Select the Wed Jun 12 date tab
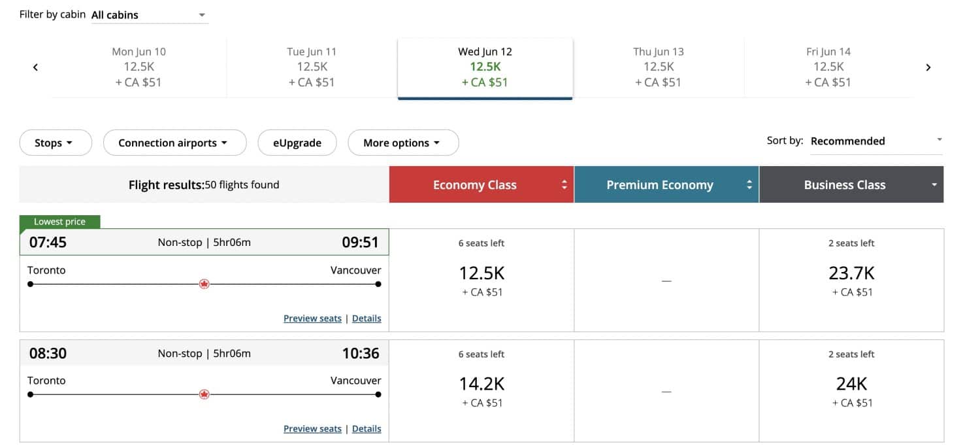 (484, 66)
